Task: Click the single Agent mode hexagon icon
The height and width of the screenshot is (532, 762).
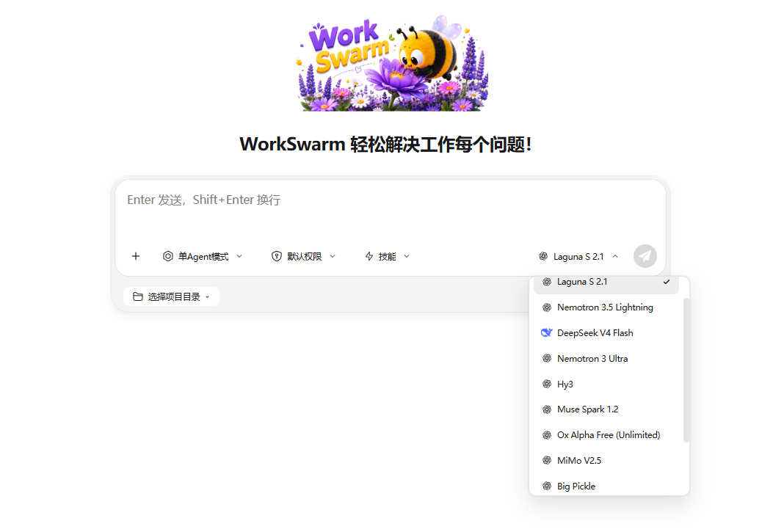Action: point(167,256)
